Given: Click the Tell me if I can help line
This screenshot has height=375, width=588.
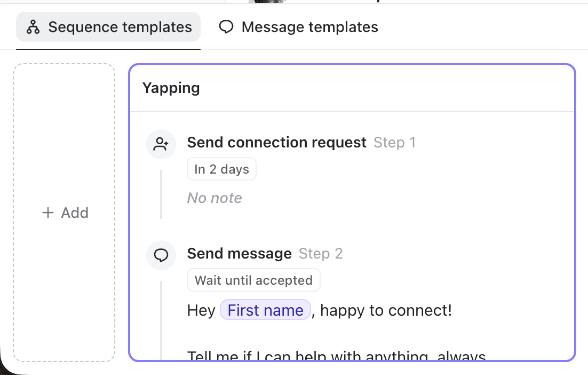Looking at the screenshot, I should (336, 355).
